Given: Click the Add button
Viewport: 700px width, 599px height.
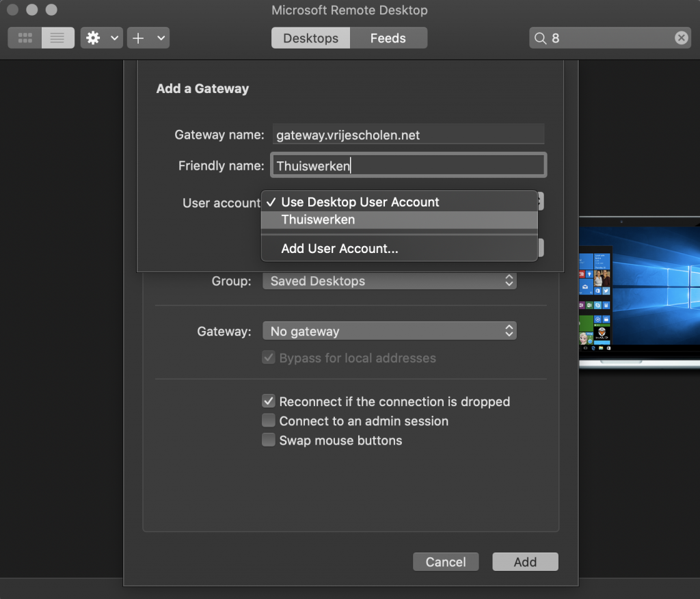Looking at the screenshot, I should [525, 561].
